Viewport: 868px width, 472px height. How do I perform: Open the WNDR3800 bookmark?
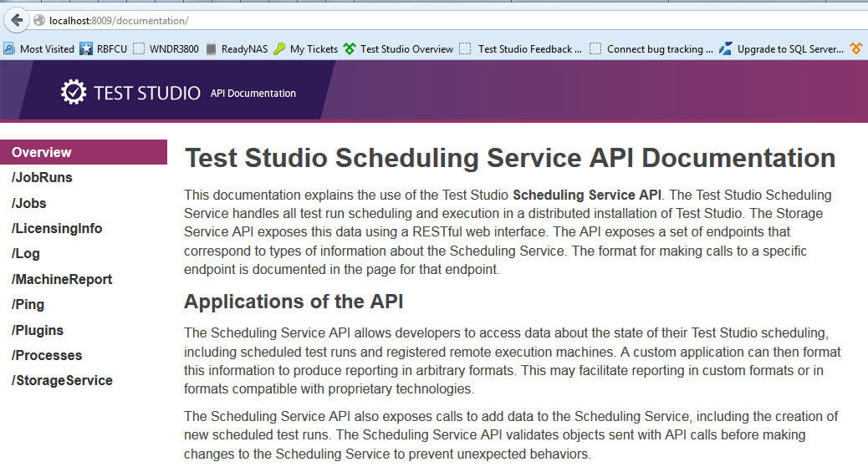point(166,48)
